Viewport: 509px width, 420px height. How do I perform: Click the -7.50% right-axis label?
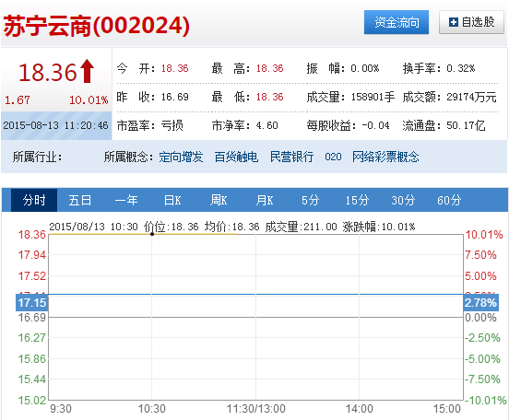pyautogui.click(x=482, y=379)
